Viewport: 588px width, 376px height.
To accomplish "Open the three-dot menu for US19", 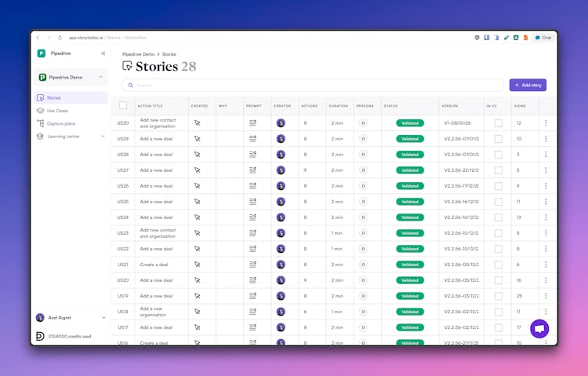I will pyautogui.click(x=546, y=296).
